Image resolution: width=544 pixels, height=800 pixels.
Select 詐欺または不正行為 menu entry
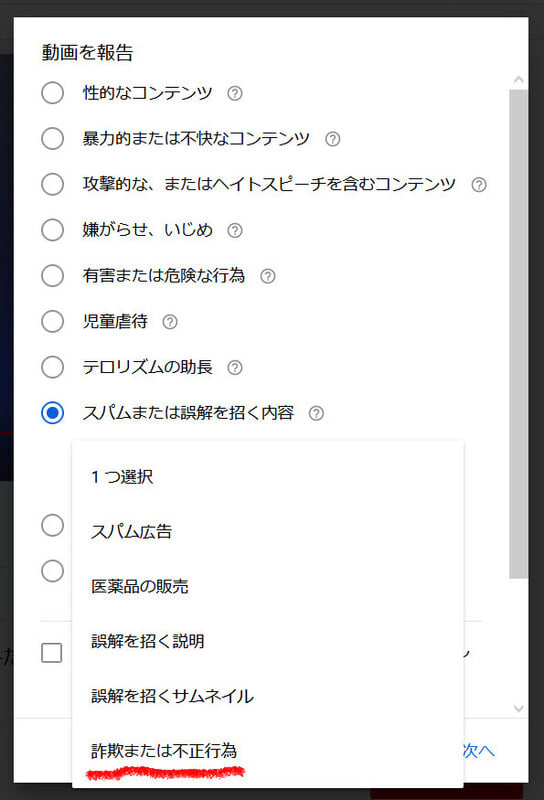point(268,751)
